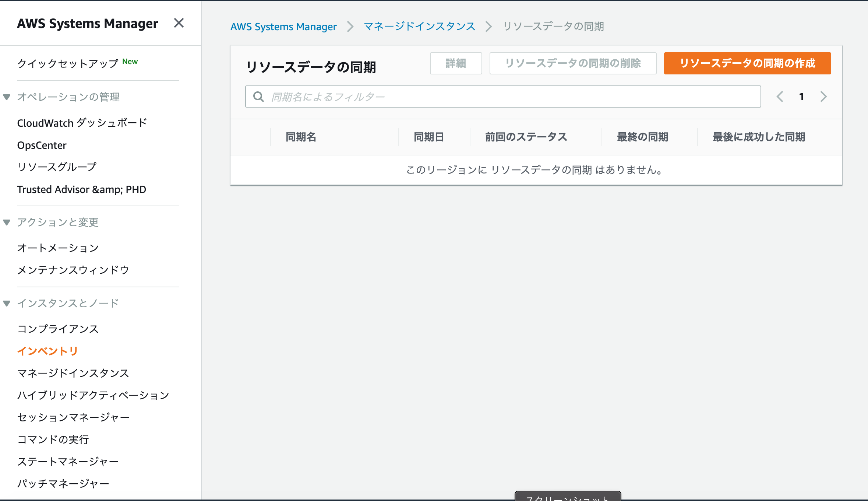Viewport: 868px width, 501px height.
Task: Open Trusted Advisor & PHD
Action: [81, 189]
